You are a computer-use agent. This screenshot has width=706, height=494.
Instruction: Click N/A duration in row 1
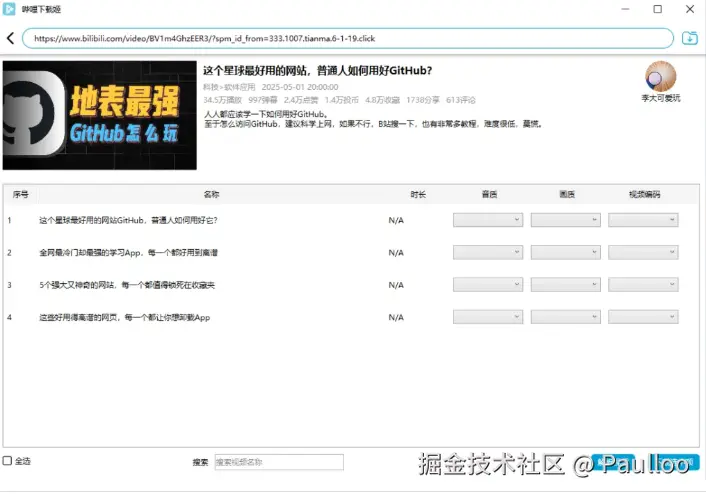pos(396,220)
